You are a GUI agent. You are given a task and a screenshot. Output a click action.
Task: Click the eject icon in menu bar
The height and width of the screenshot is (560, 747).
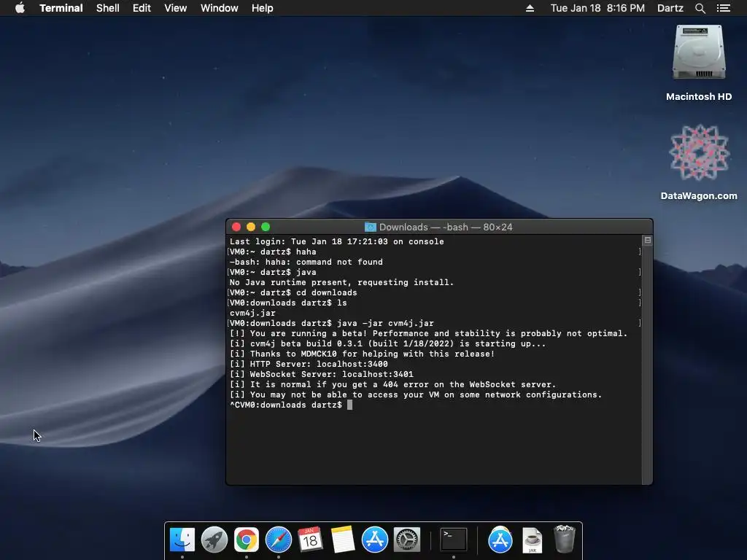point(530,8)
